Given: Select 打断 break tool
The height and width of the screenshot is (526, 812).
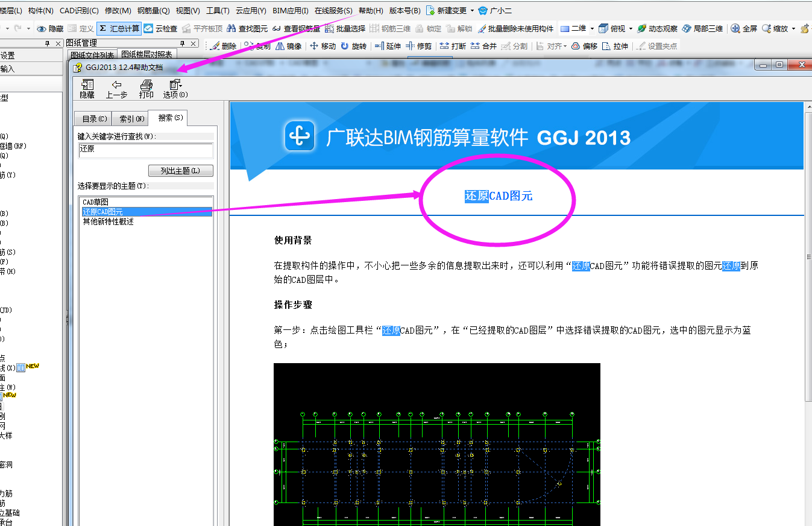Looking at the screenshot, I should [453, 46].
